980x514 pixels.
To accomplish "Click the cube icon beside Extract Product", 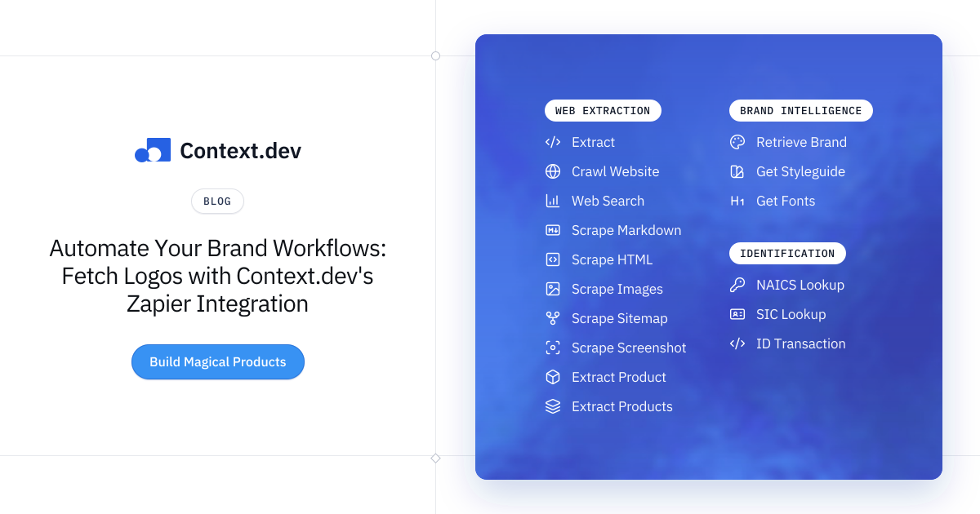I will pyautogui.click(x=553, y=377).
